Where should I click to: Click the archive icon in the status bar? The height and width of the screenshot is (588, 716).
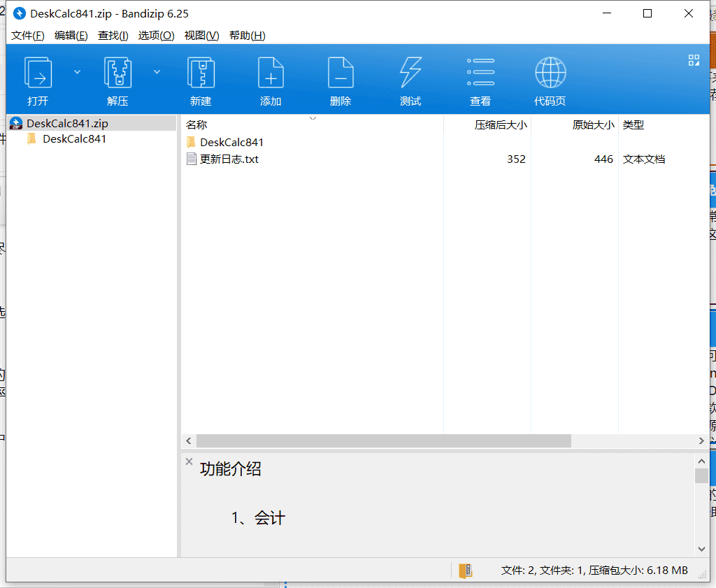point(465,571)
